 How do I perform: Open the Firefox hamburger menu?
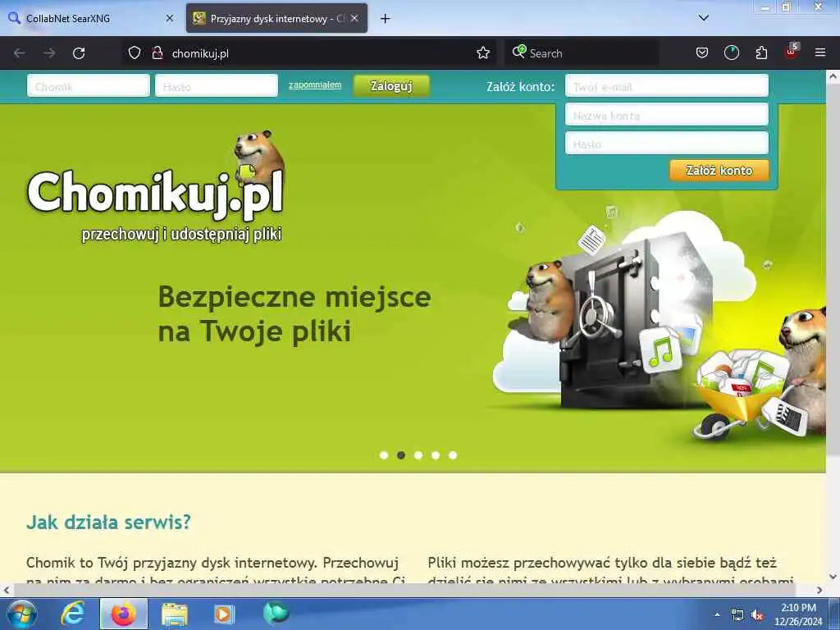(x=819, y=53)
